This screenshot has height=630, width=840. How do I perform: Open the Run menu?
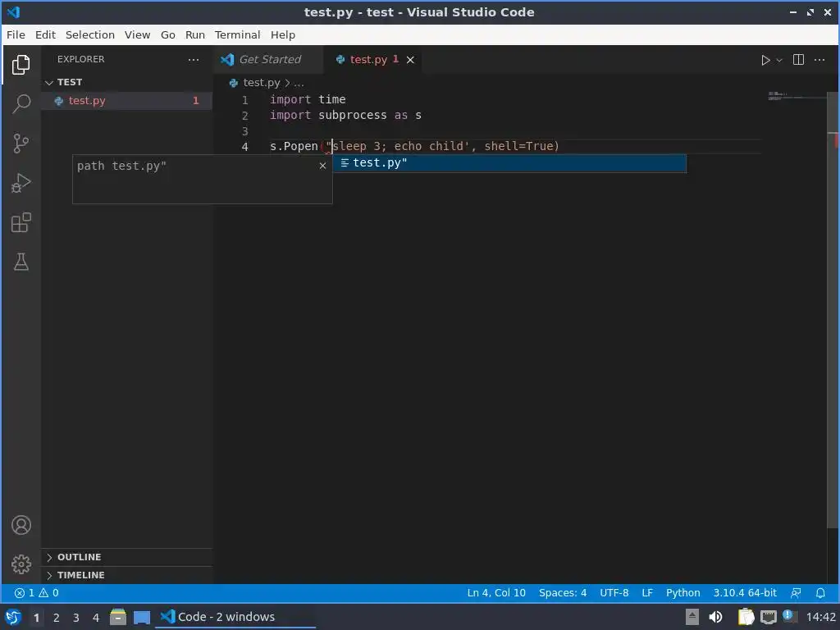tap(195, 34)
